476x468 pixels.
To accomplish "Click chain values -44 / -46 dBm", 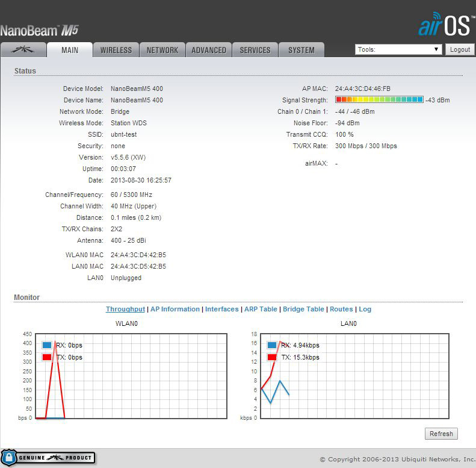I will point(355,111).
